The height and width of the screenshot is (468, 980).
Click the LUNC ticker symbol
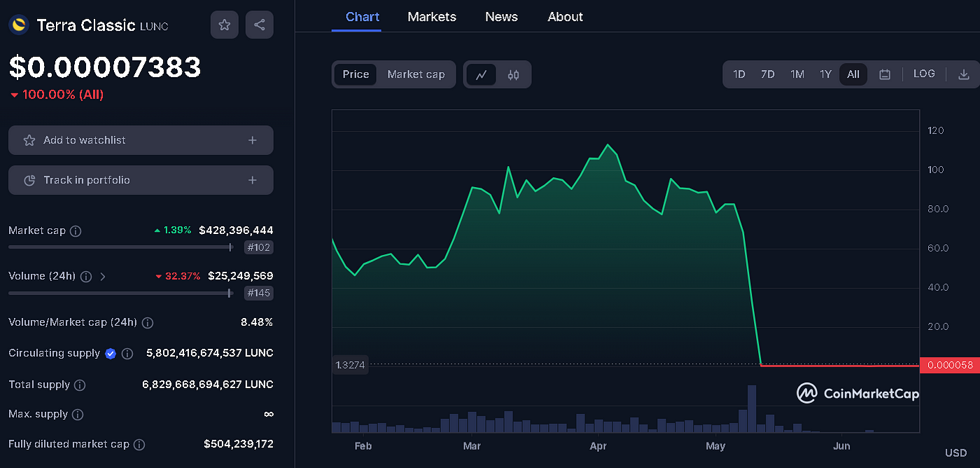coord(154,27)
